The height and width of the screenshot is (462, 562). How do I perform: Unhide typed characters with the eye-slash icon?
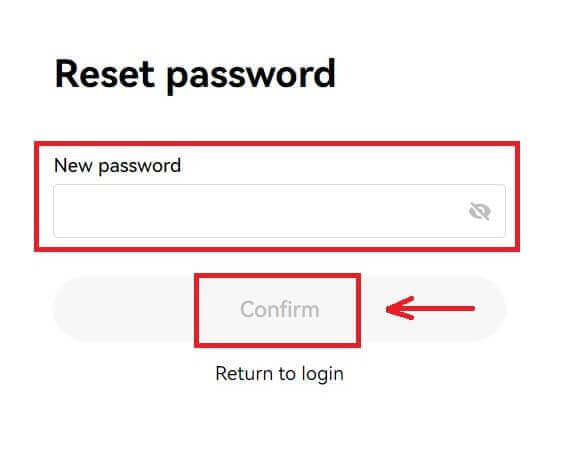point(480,211)
